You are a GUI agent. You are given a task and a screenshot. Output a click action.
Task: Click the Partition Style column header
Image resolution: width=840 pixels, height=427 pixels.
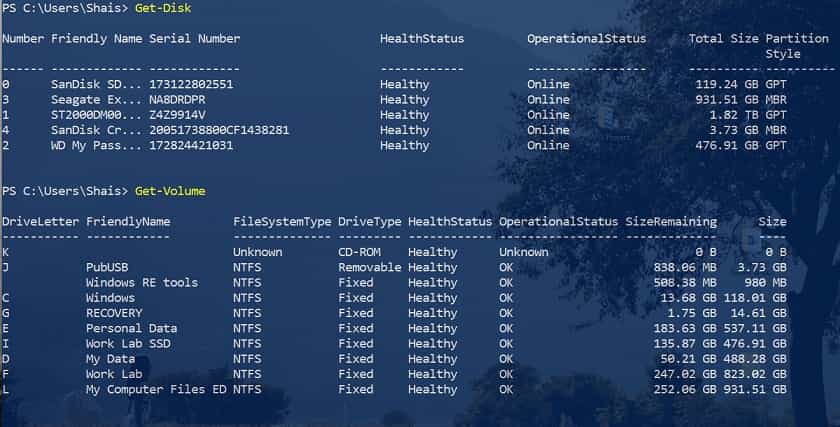(x=797, y=46)
